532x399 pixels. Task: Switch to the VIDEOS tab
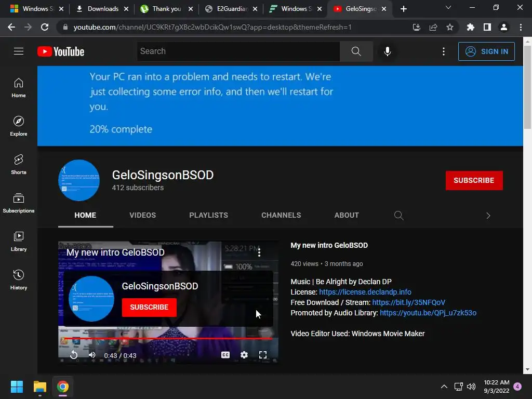(142, 215)
